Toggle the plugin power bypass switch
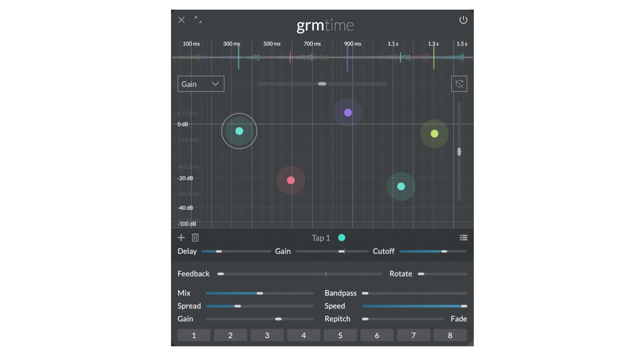The width and height of the screenshot is (644, 356). [x=464, y=19]
